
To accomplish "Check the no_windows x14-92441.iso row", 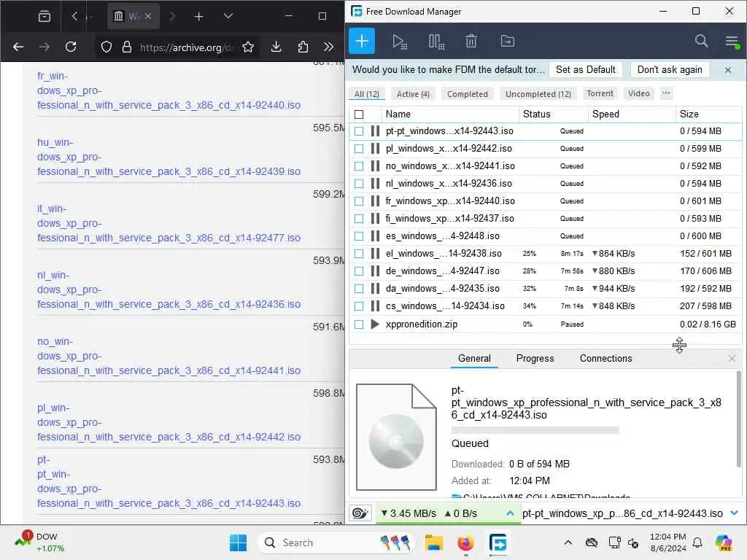I will pyautogui.click(x=359, y=166).
